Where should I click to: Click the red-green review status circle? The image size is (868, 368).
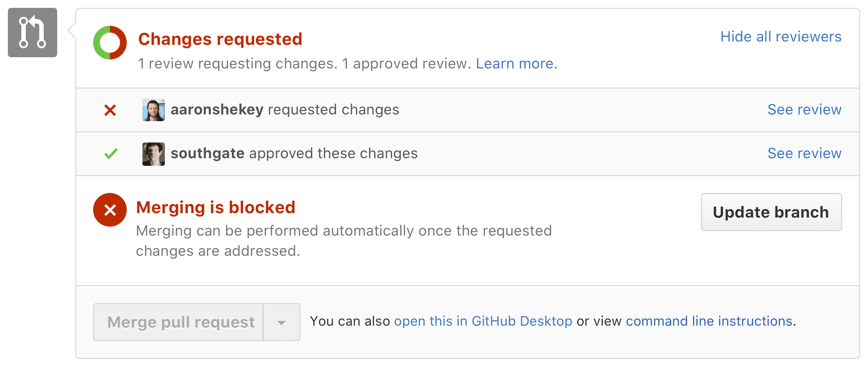click(x=110, y=43)
